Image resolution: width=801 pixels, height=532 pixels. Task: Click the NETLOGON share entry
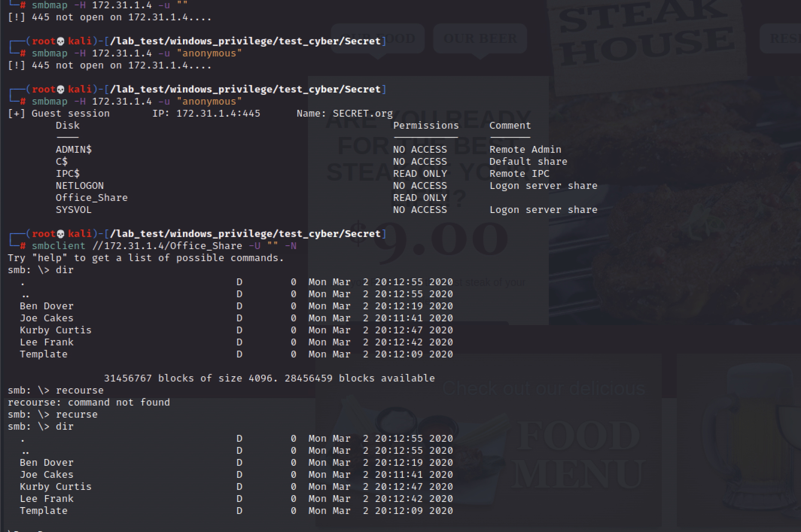[79, 186]
